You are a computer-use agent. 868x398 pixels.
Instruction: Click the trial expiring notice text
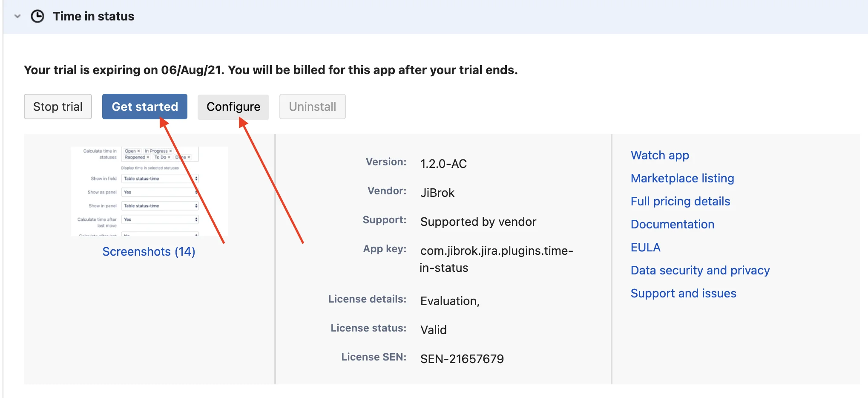point(271,70)
